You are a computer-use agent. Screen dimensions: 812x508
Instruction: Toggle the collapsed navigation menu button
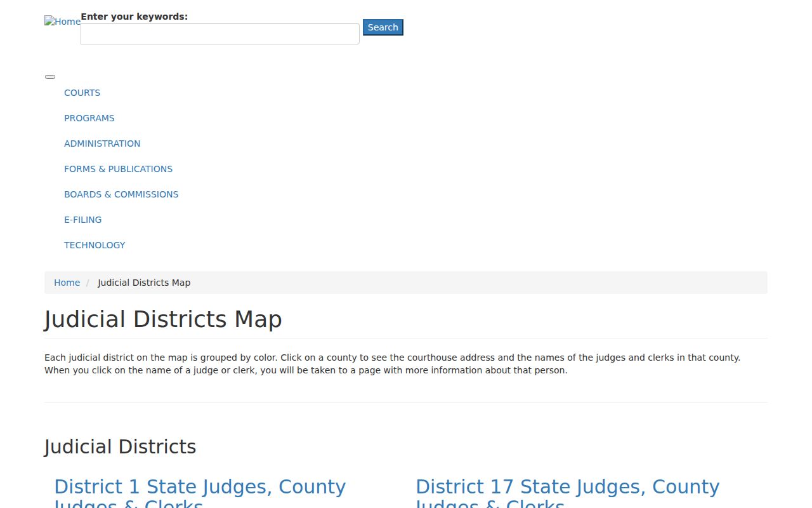[50, 77]
